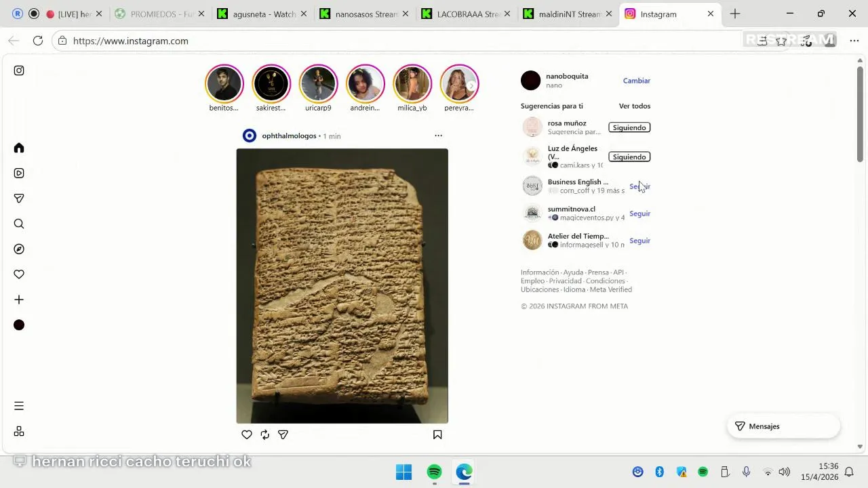Screen dimensions: 868x488
Task: Toggle Siguiendo for Luz de Ángeles
Action: click(x=629, y=157)
